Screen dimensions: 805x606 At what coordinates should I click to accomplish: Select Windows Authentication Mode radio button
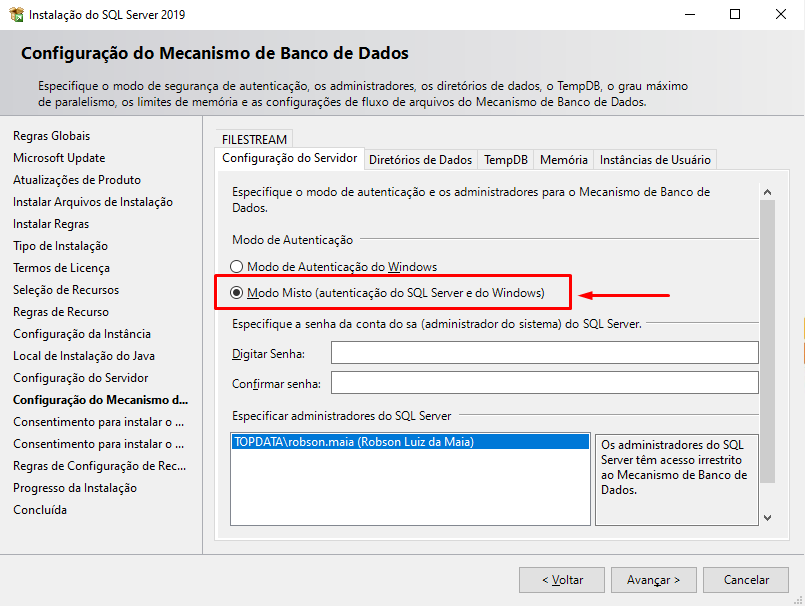click(237, 267)
